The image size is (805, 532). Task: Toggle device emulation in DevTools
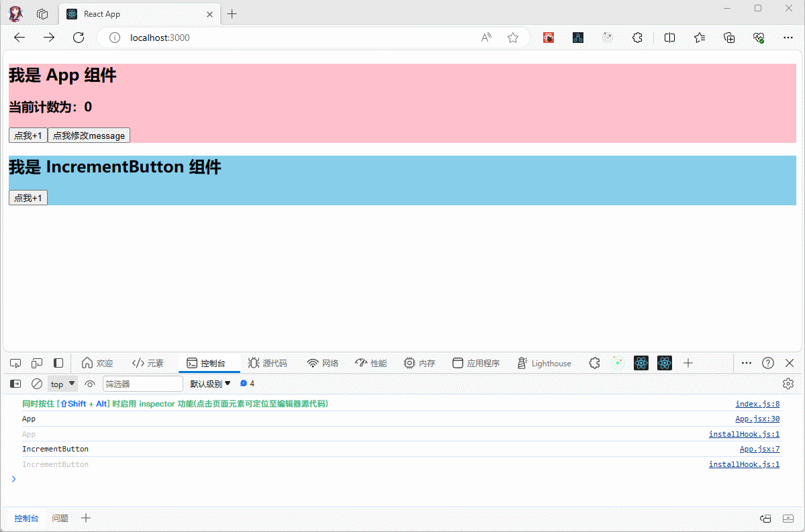tap(37, 363)
